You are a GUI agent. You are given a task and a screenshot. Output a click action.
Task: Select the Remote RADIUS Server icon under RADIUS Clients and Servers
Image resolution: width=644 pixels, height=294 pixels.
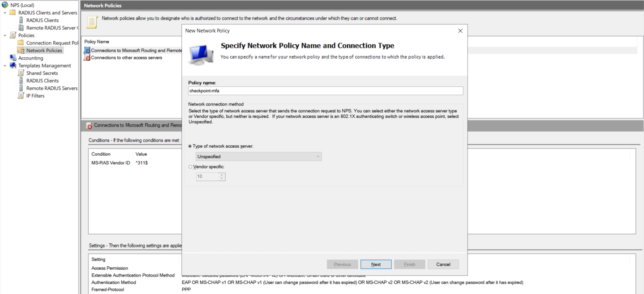21,28
